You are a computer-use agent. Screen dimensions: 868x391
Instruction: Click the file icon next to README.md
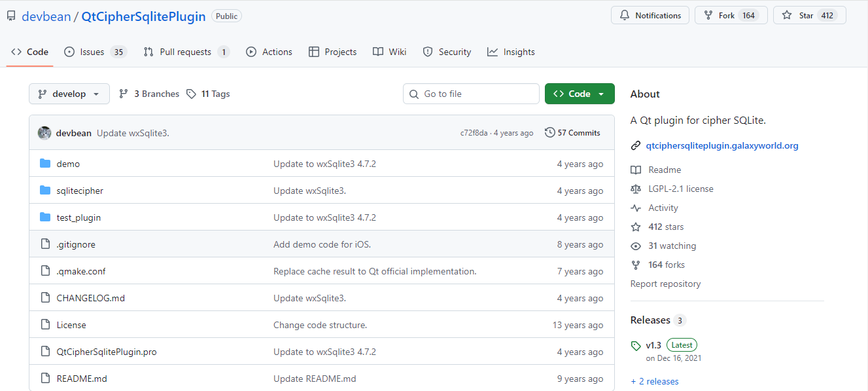pyautogui.click(x=45, y=379)
